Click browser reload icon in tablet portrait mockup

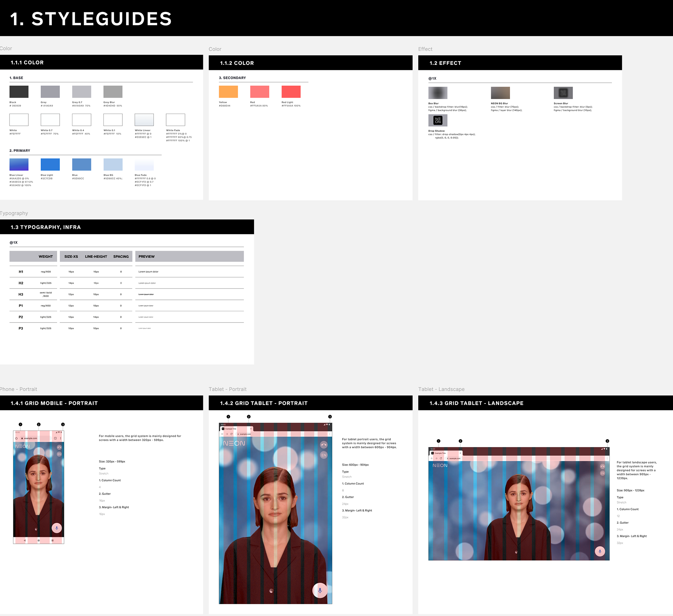click(231, 434)
